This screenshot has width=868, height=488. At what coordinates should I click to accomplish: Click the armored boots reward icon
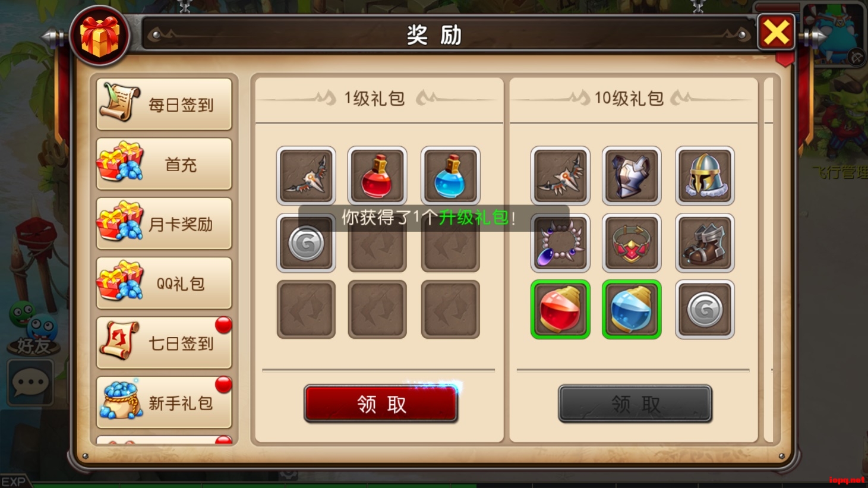point(705,243)
